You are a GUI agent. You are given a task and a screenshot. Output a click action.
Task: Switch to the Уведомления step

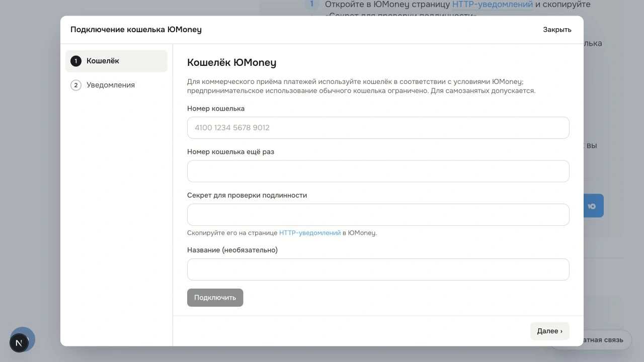[116, 85]
